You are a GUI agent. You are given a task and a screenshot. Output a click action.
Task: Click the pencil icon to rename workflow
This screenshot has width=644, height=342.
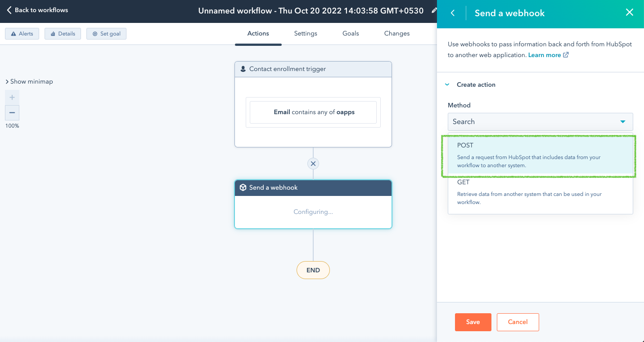[x=434, y=10]
